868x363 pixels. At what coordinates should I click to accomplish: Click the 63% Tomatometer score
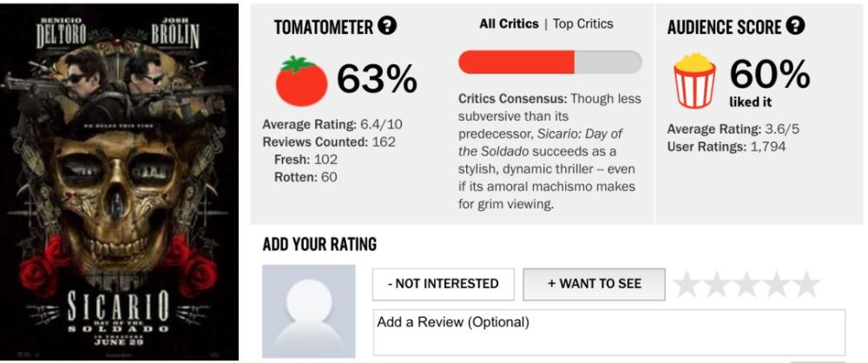[x=377, y=79]
